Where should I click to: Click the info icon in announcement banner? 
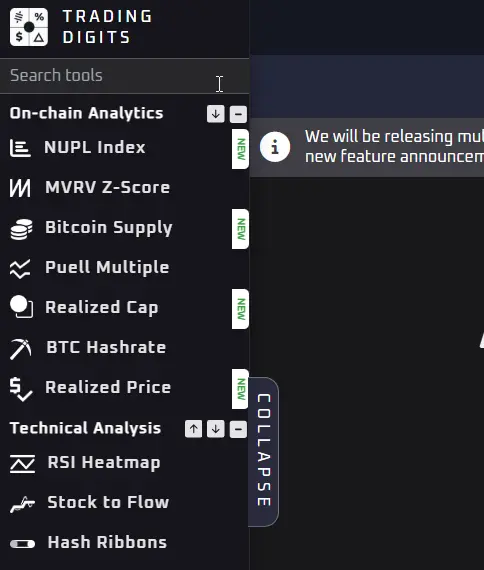pyautogui.click(x=275, y=147)
